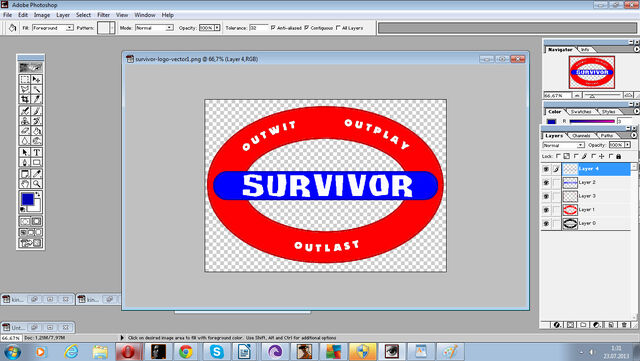Click the white background color swatch
The image size is (640, 361).
pyautogui.click(x=37, y=206)
